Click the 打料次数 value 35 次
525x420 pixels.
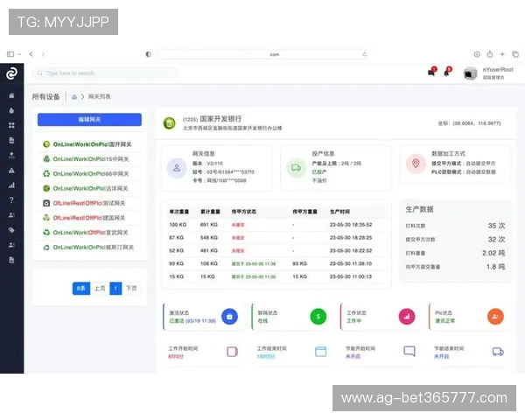[496, 226]
